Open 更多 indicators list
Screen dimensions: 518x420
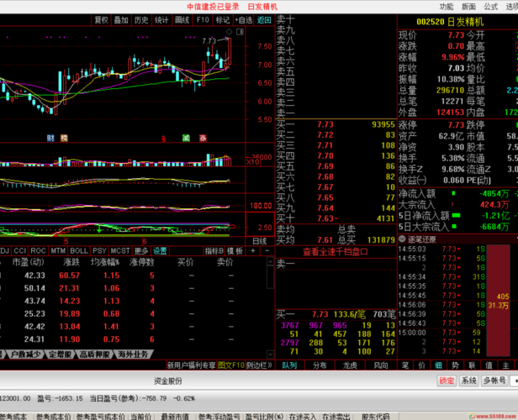tap(140, 250)
